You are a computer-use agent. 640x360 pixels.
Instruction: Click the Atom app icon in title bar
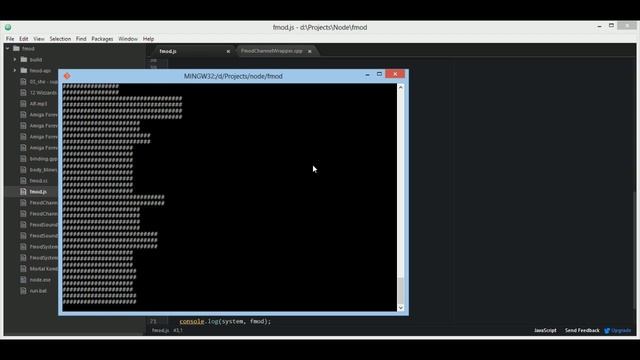[x=8, y=27]
